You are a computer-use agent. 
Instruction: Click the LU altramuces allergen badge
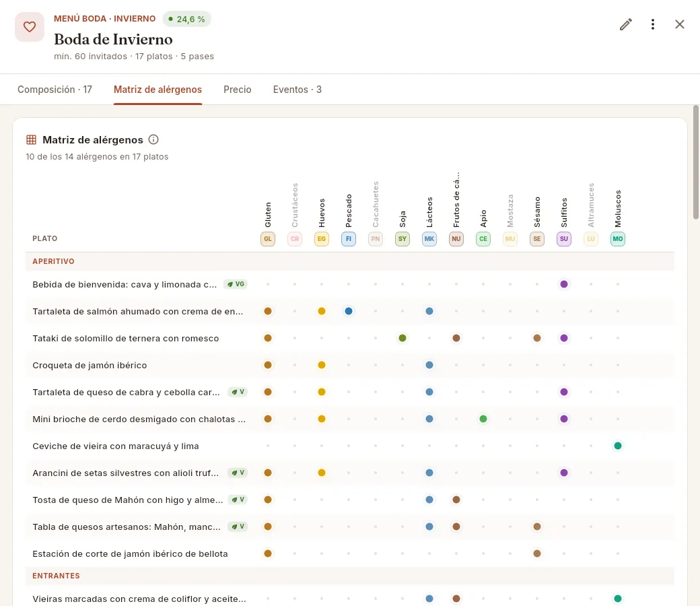(591, 239)
